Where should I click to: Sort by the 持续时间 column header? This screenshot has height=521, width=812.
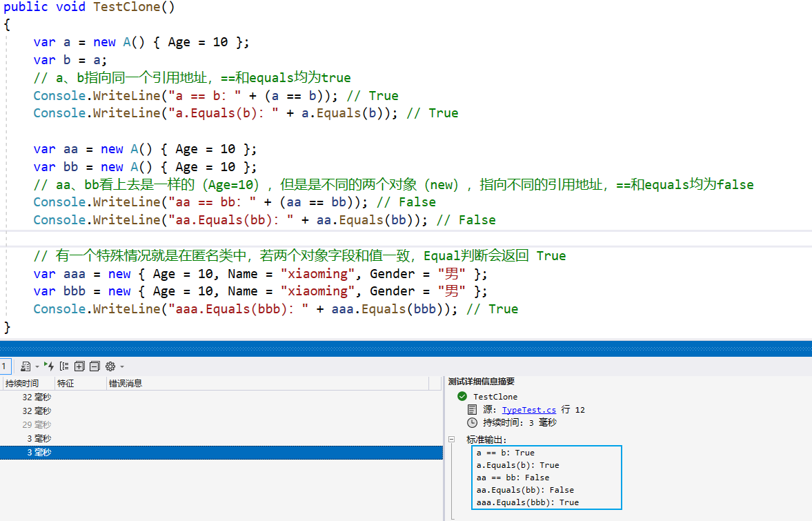22,383
